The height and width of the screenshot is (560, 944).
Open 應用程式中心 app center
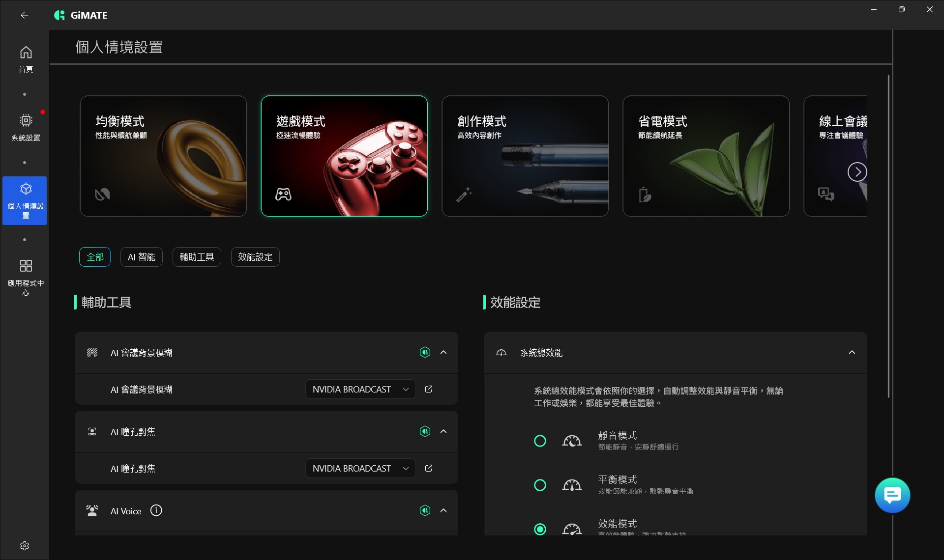[26, 277]
